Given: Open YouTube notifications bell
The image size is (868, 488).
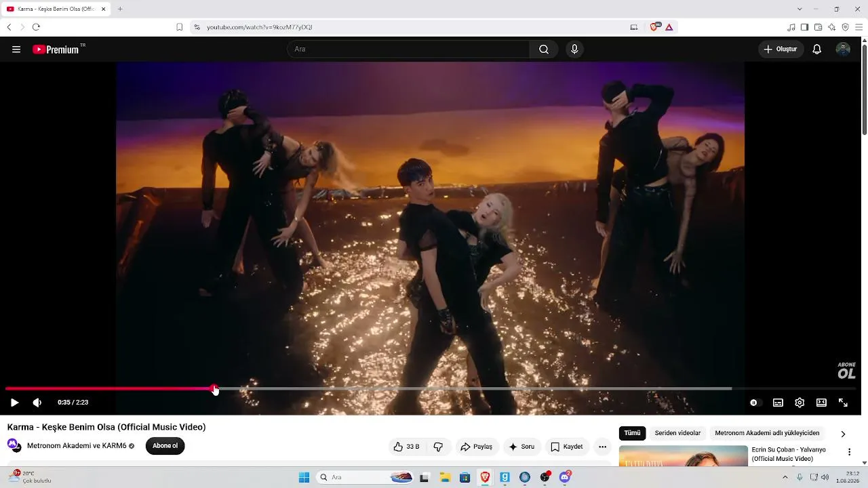Looking at the screenshot, I should [817, 49].
